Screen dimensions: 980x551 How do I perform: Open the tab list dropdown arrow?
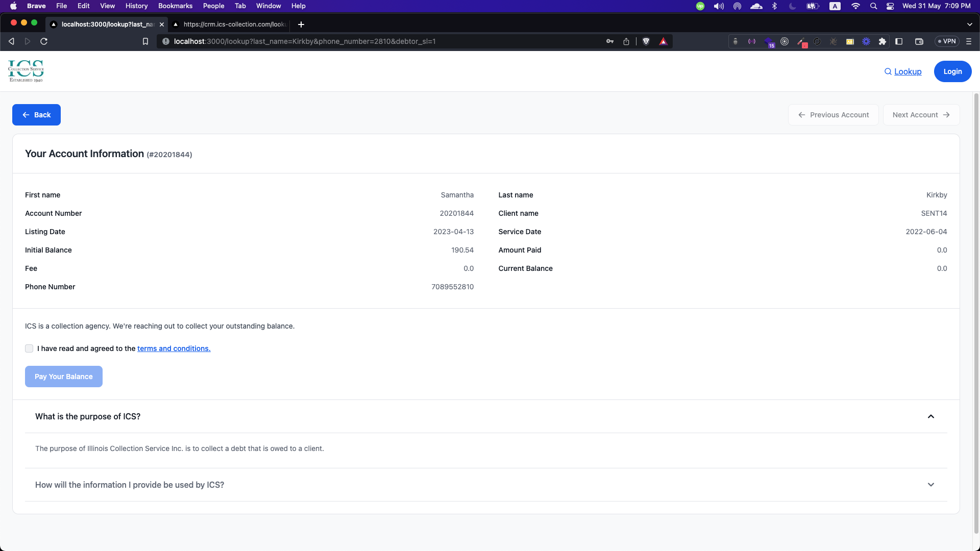click(x=969, y=24)
